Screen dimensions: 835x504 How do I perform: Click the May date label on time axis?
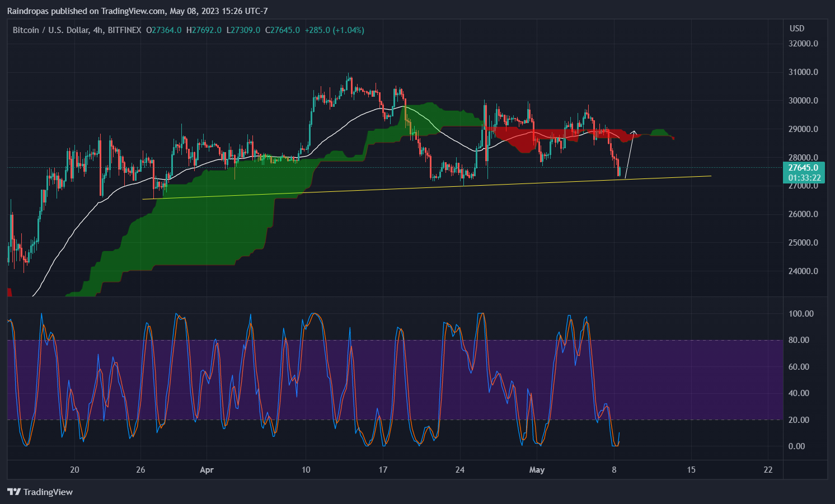(537, 470)
